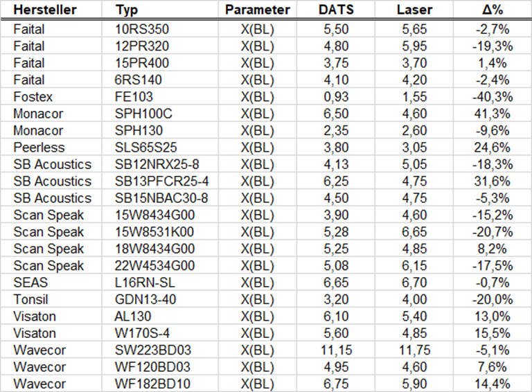Select the cell SLS65S25
Image resolution: width=532 pixels, height=392 pixels.
146,148
